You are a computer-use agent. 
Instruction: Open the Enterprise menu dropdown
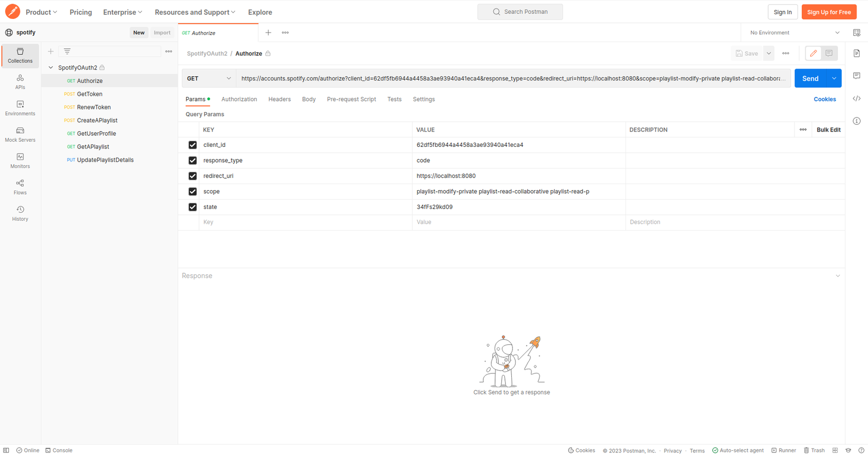(123, 12)
